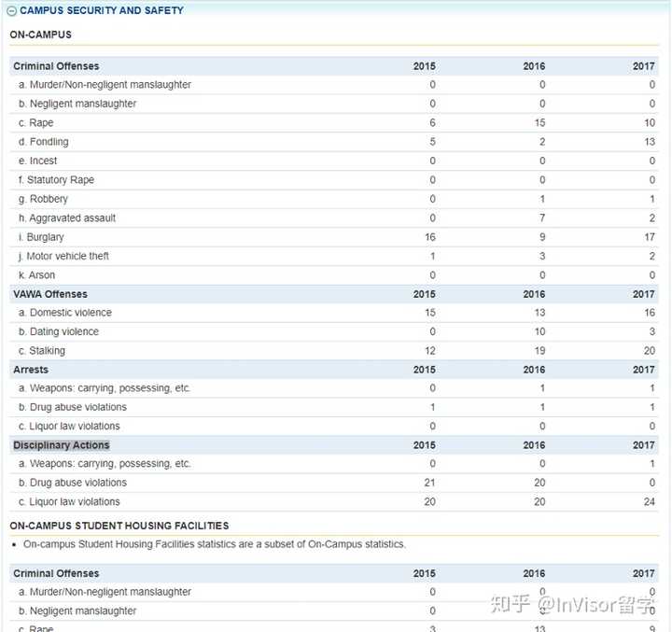Click 2015 column header in Disciplinary Actions row
This screenshot has height=632, width=672.
coord(425,445)
